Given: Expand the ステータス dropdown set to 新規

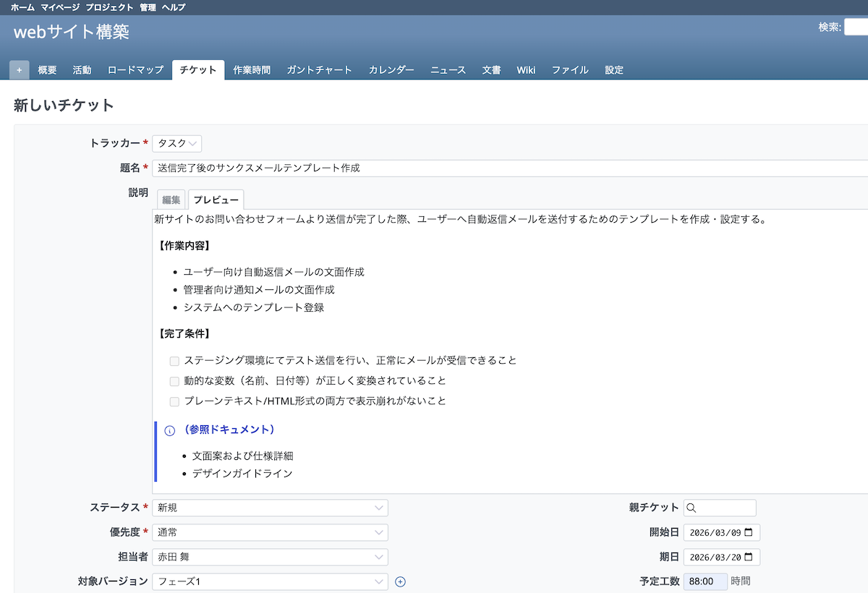Looking at the screenshot, I should [270, 508].
